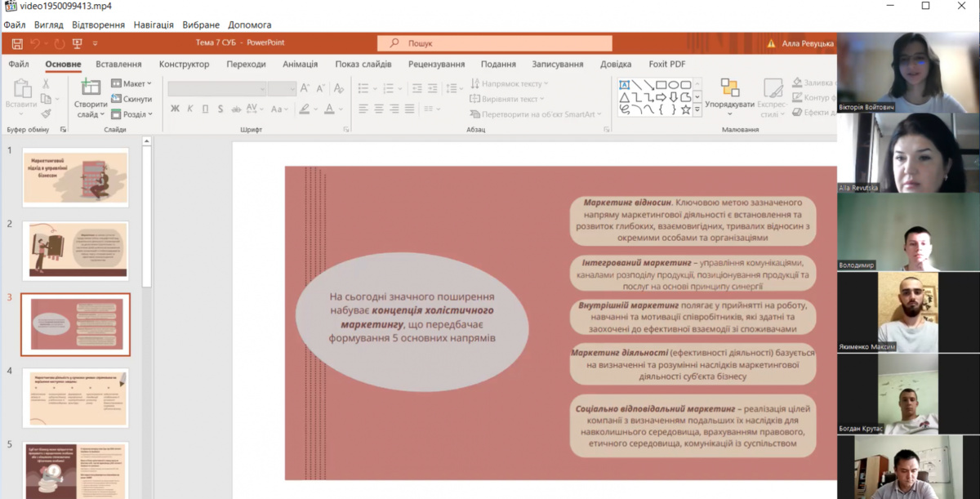Copy selection with the copy icon
Image resolution: width=980 pixels, height=499 pixels.
tap(46, 99)
